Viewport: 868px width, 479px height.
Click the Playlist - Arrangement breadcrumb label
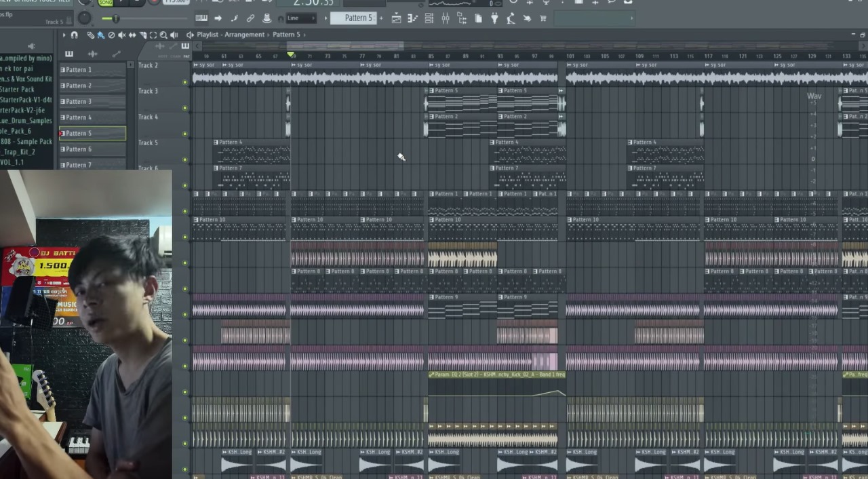click(231, 35)
